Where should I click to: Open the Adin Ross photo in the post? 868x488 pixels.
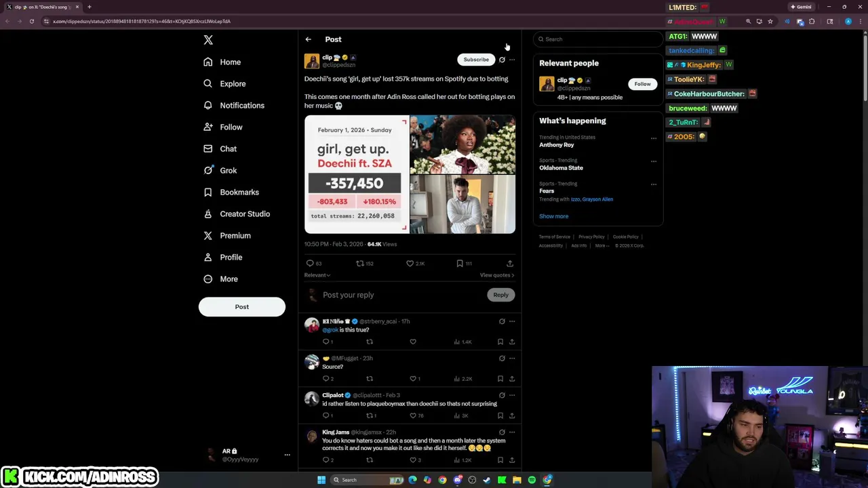pyautogui.click(x=462, y=205)
